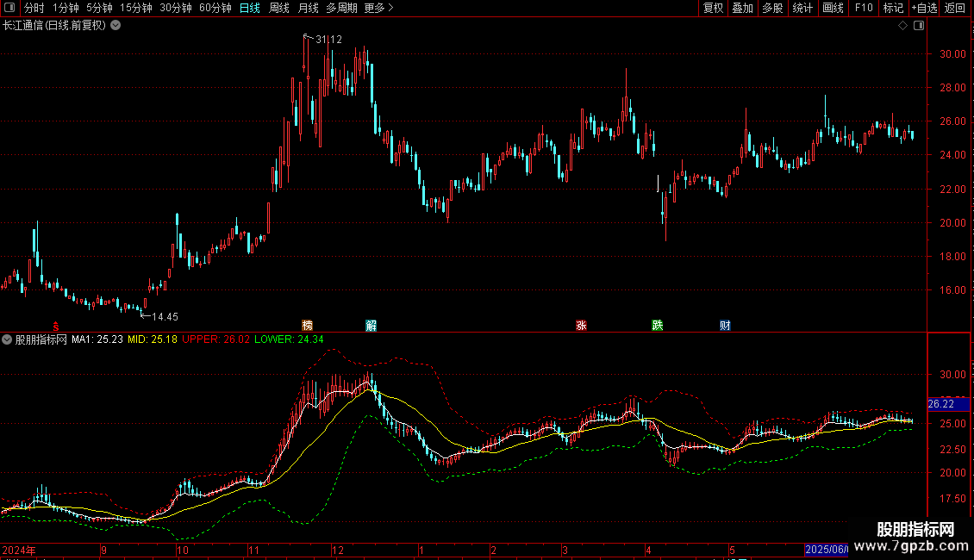Click the 16.00 main chart axis label
This screenshot has width=974, height=560.
(952, 290)
